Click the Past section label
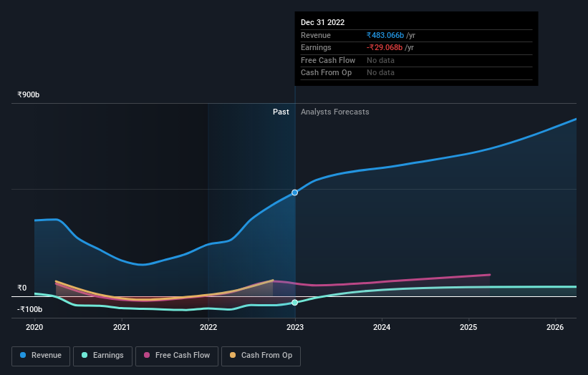This screenshot has width=588, height=375. [x=281, y=112]
